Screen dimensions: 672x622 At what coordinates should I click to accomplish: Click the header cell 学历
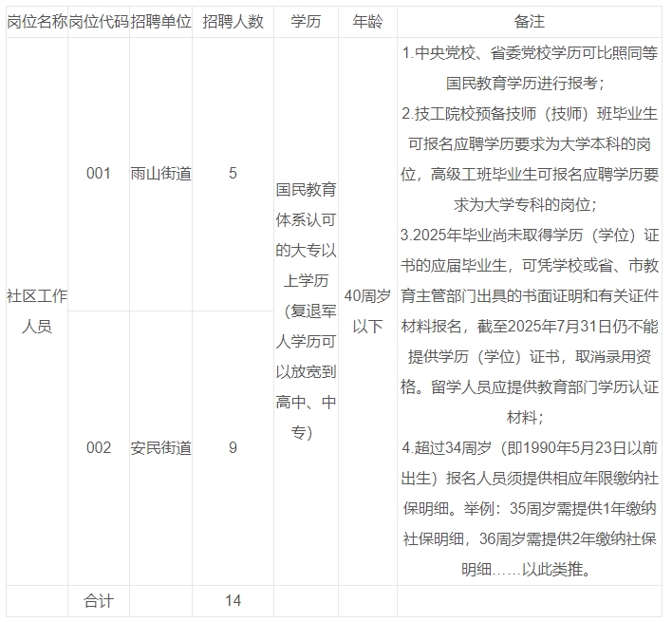pos(306,22)
